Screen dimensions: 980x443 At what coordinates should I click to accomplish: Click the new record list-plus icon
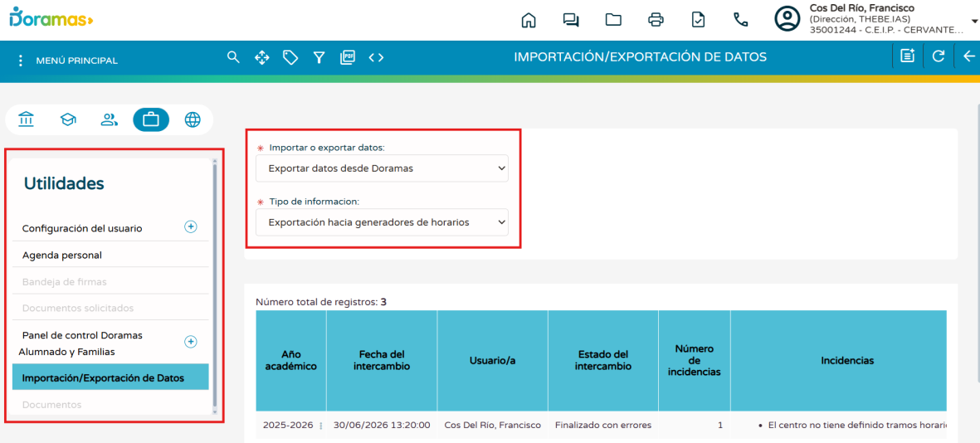(907, 56)
